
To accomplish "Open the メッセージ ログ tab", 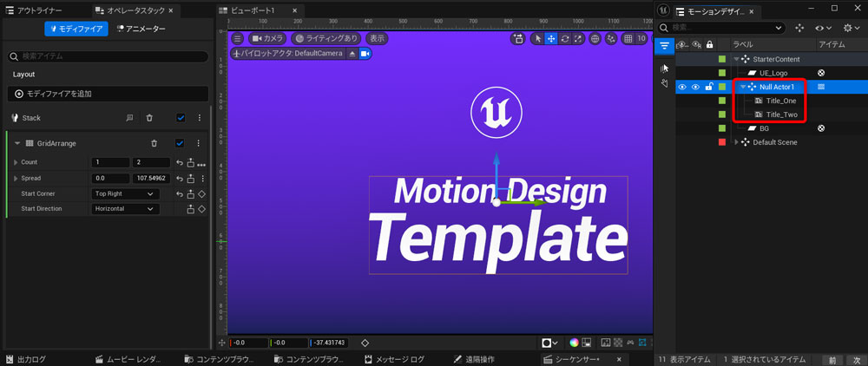I will 395,359.
